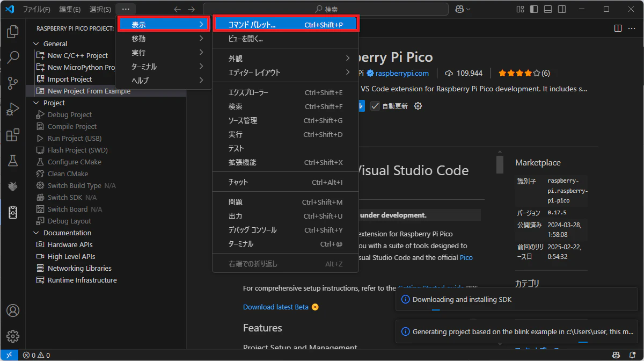Open the 編集(E) menu

[x=70, y=9]
